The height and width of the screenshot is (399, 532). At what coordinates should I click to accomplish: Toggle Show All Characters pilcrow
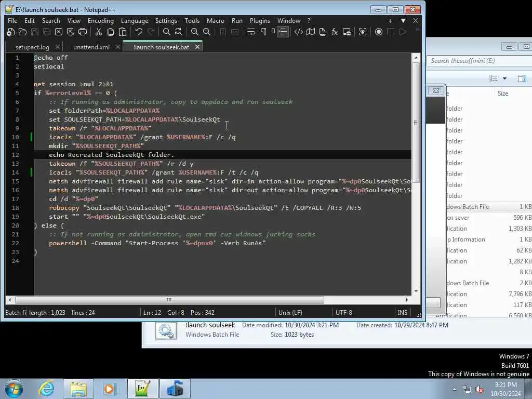click(x=263, y=32)
